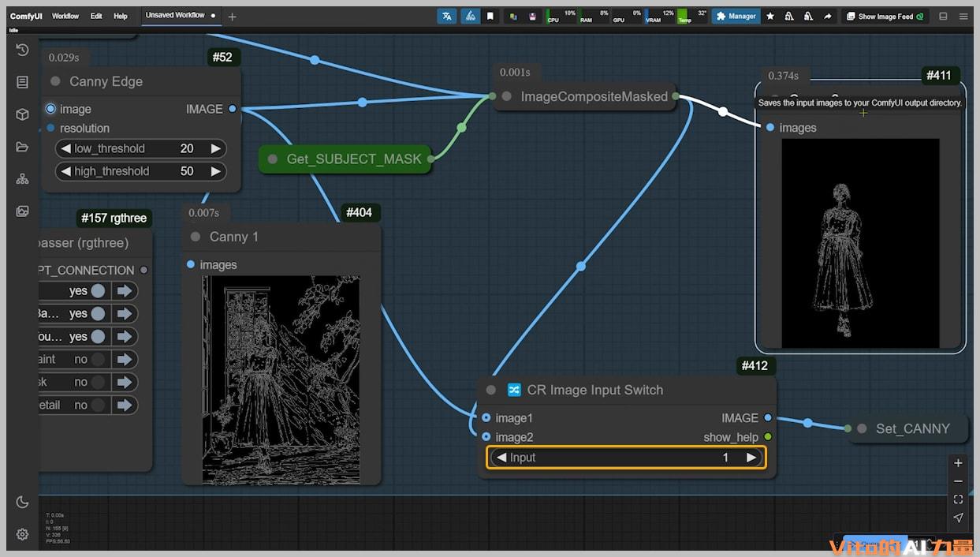Click the shuffle icon on CR Image Input Switch
This screenshot has width=980, height=557.
514,390
